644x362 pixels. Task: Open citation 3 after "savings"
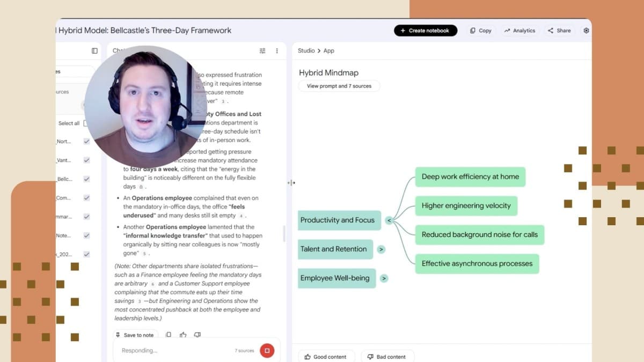139,301
